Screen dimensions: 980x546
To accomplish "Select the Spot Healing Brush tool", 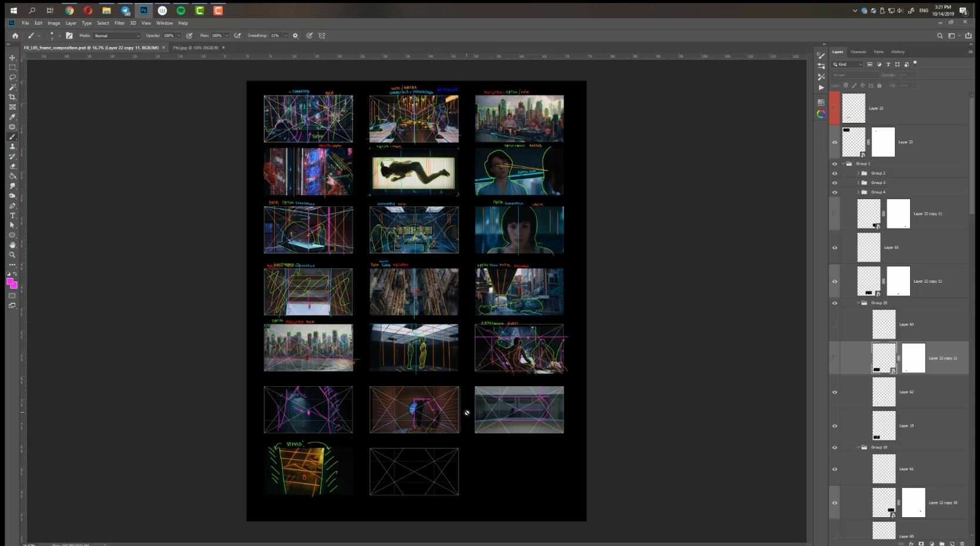I will pyautogui.click(x=12, y=127).
